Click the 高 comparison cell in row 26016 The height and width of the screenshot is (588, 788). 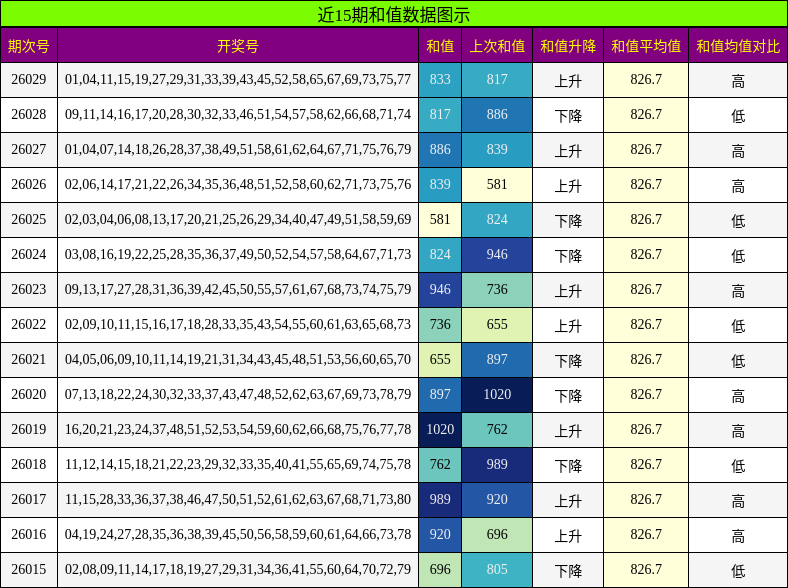pyautogui.click(x=738, y=535)
